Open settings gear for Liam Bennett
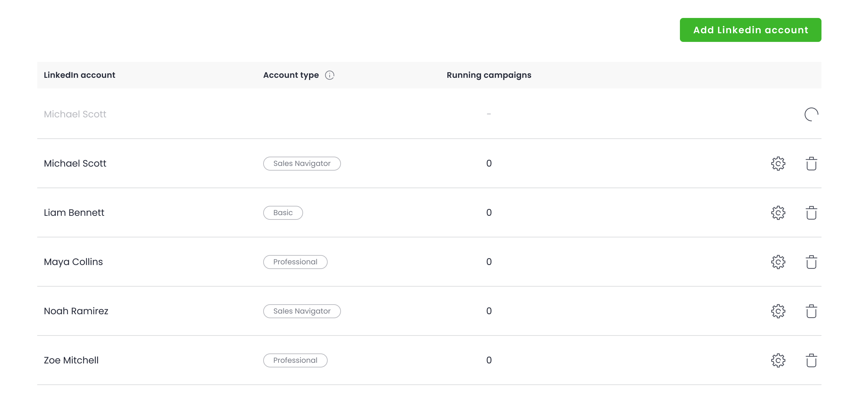This screenshot has height=405, width=868. (778, 213)
